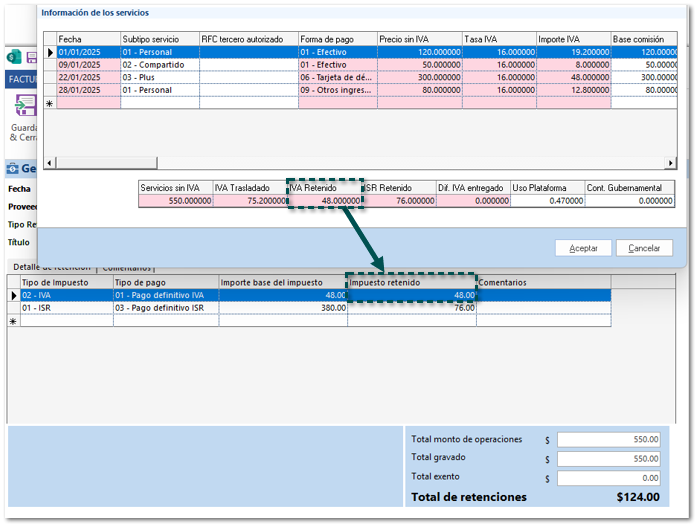Click the Uso Plataforma value 0.470000
Screen dimensions: 698x527
coord(546,200)
